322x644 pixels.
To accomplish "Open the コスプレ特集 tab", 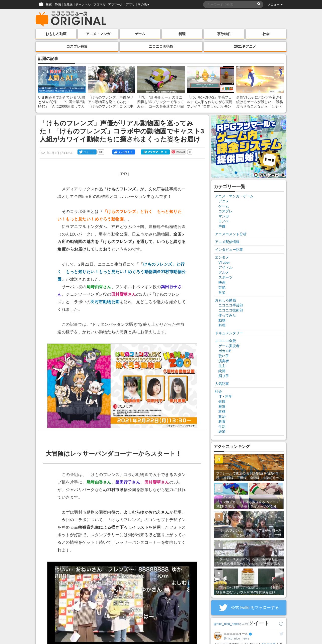I will [x=77, y=46].
